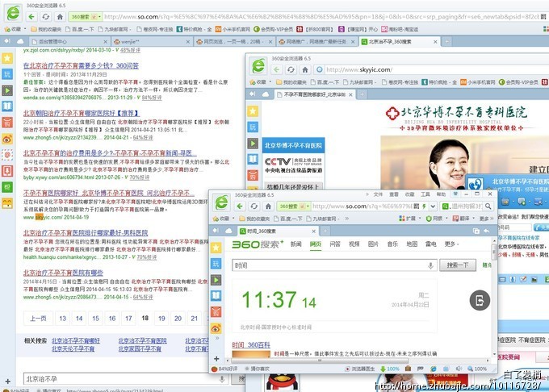Click the skyyic.com address bar field
Image resolution: width=549 pixels, height=392 pixels.
click(x=430, y=69)
